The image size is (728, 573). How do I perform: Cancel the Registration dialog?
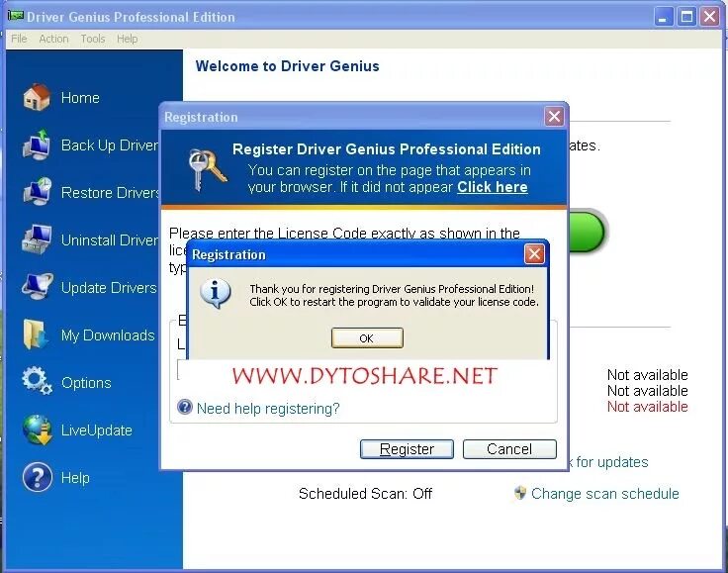pos(509,449)
